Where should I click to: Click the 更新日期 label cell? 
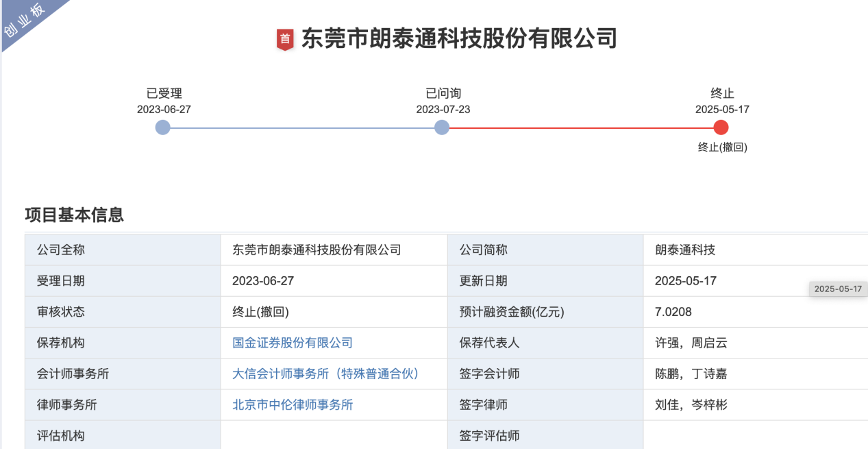pos(545,281)
